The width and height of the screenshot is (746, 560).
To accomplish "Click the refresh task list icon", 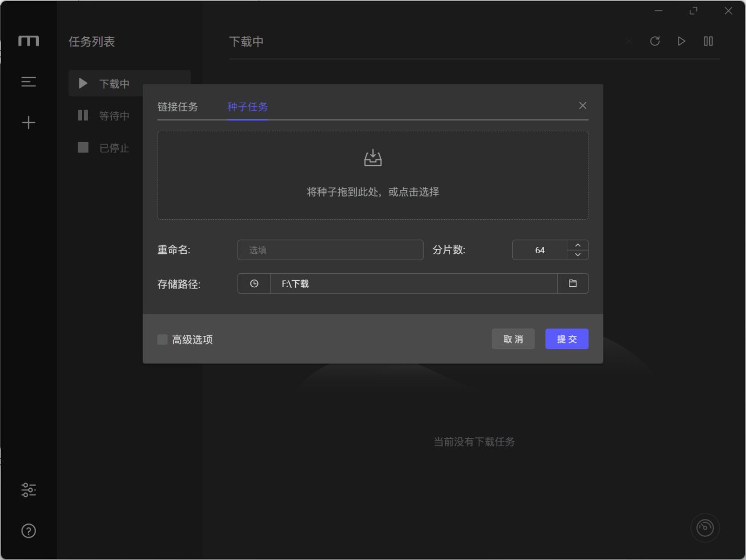I will coord(655,41).
